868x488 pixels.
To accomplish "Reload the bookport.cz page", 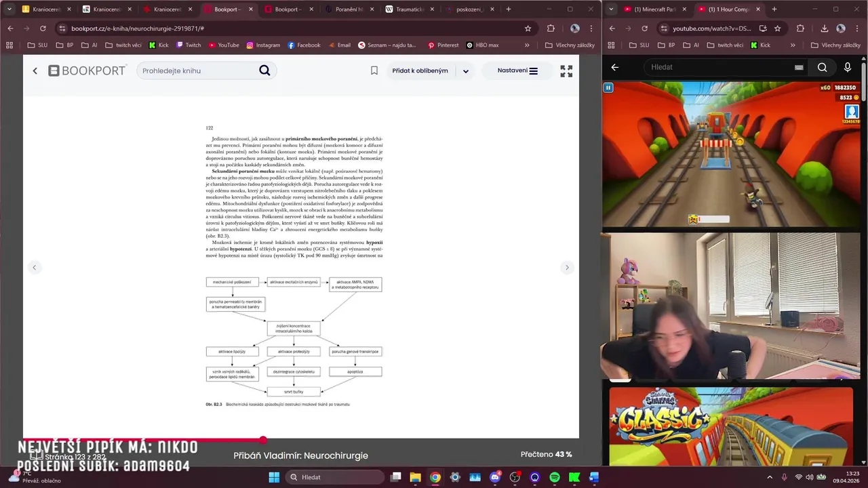I will pyautogui.click(x=43, y=28).
